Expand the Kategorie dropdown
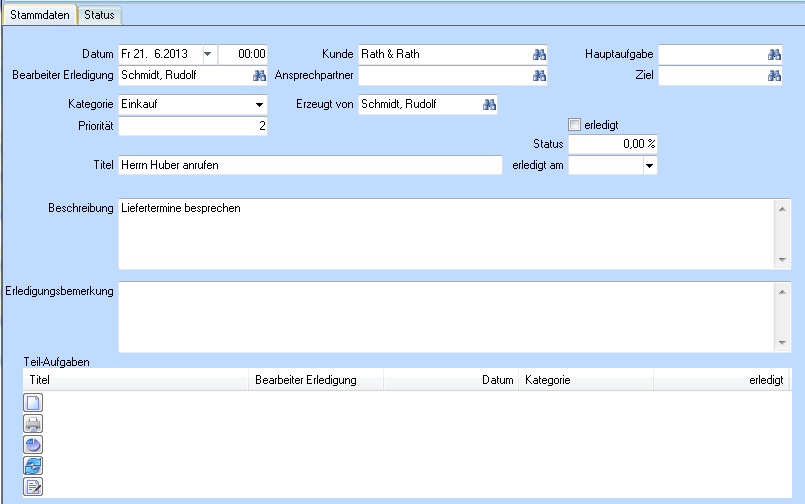805x504 pixels. [x=259, y=104]
